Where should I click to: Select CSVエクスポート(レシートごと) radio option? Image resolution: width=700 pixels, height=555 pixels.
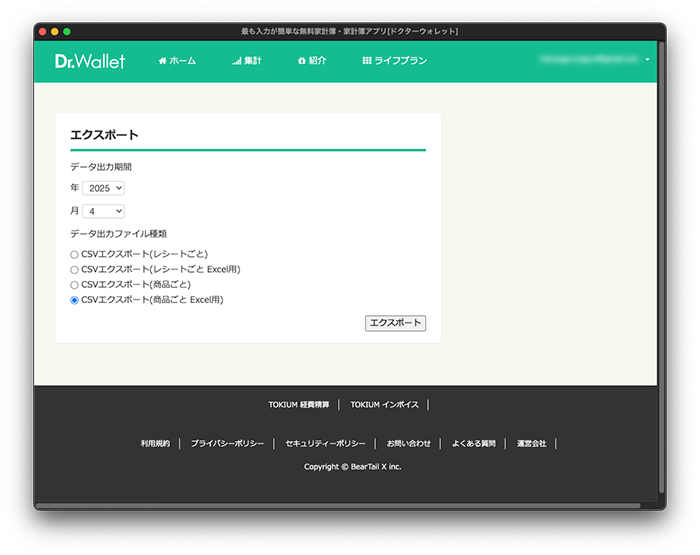74,255
